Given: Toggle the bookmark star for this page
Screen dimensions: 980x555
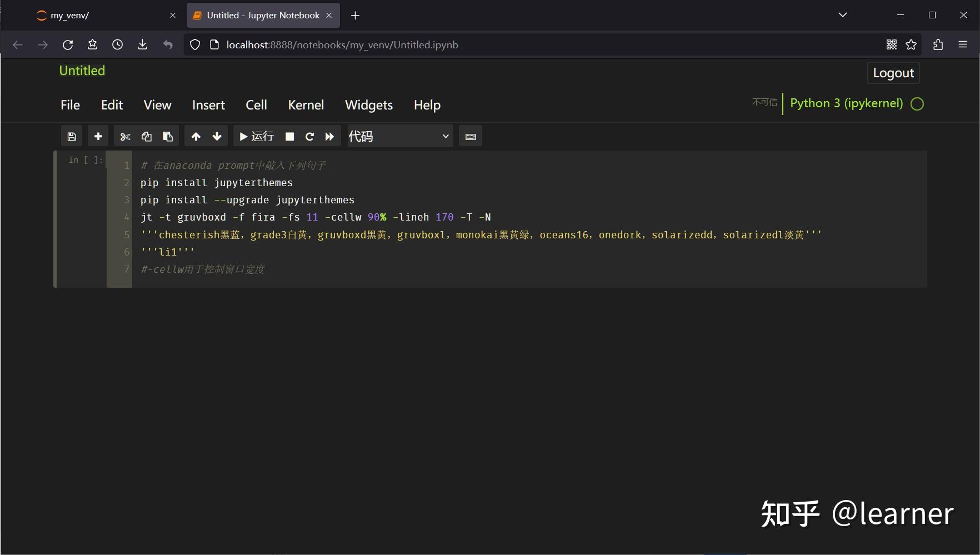Looking at the screenshot, I should (x=911, y=44).
